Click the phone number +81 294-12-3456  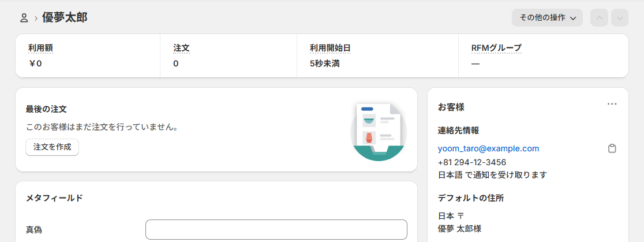click(x=472, y=162)
